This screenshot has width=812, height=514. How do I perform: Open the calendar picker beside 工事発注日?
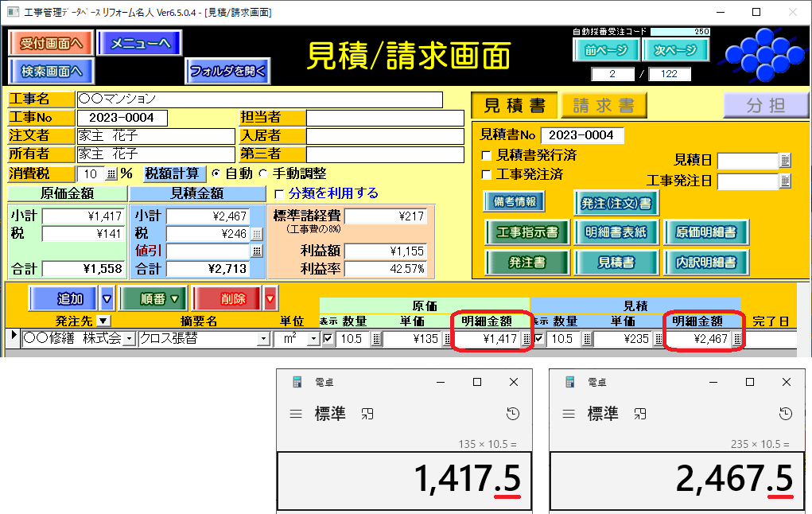[x=786, y=181]
